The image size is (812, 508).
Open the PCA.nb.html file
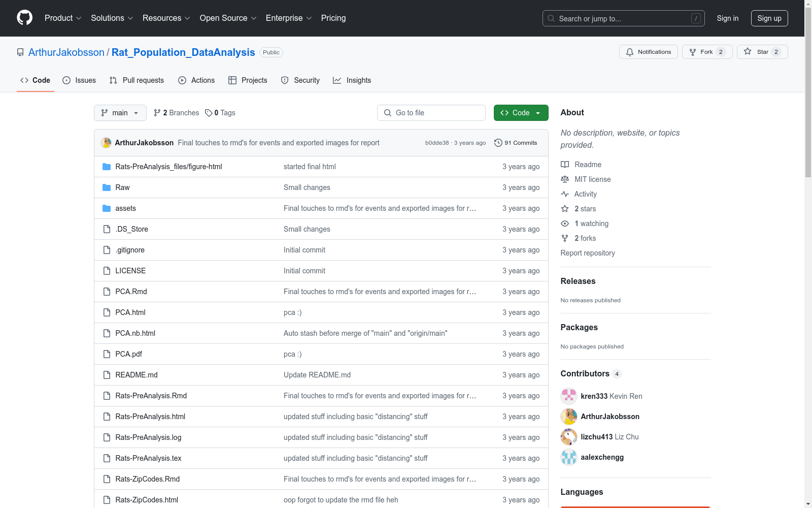point(136,333)
